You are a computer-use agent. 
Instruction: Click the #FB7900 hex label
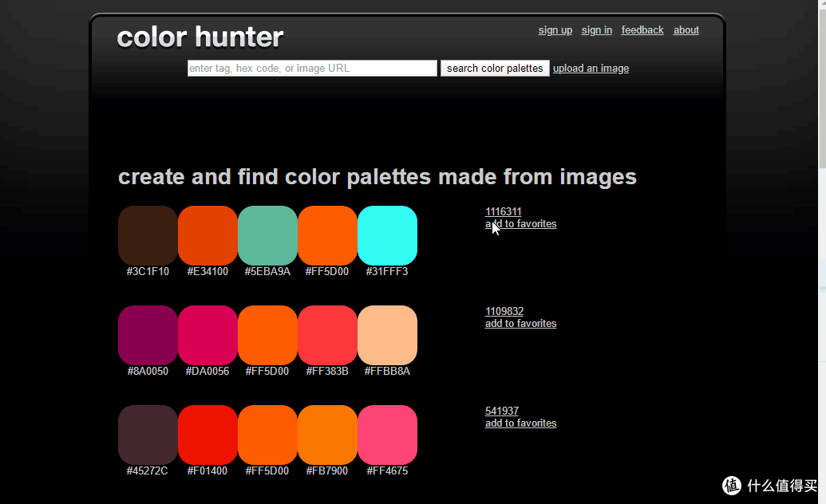click(326, 471)
